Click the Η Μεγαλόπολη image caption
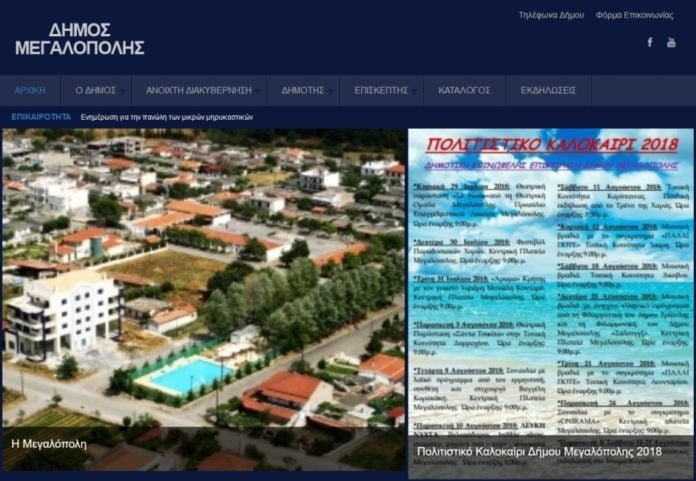This screenshot has width=696, height=481. point(49,443)
